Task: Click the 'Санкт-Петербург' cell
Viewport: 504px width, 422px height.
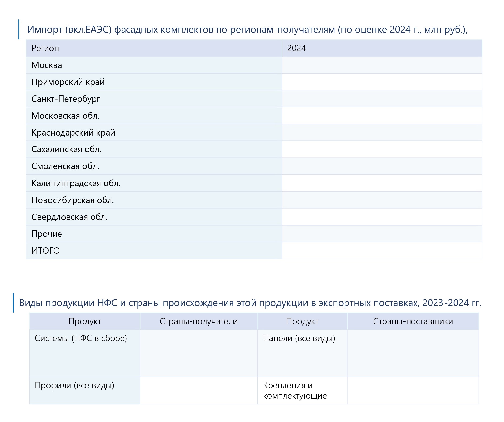Action: 66,99
